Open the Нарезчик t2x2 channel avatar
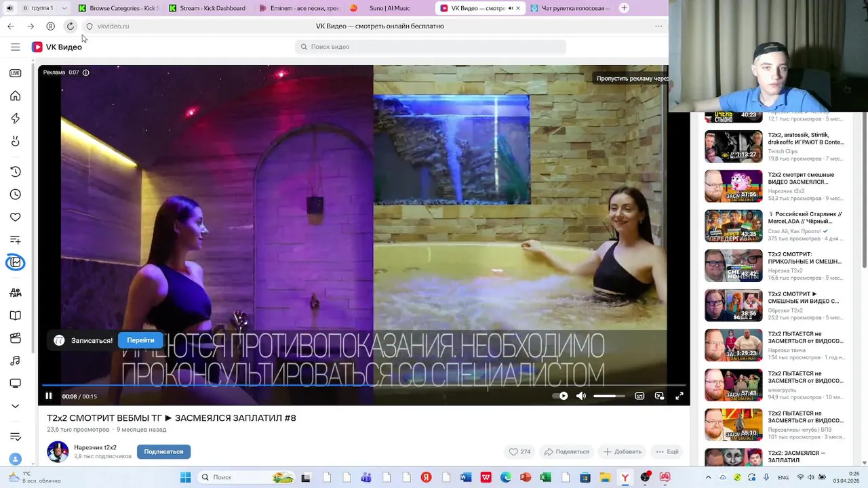 pyautogui.click(x=58, y=451)
